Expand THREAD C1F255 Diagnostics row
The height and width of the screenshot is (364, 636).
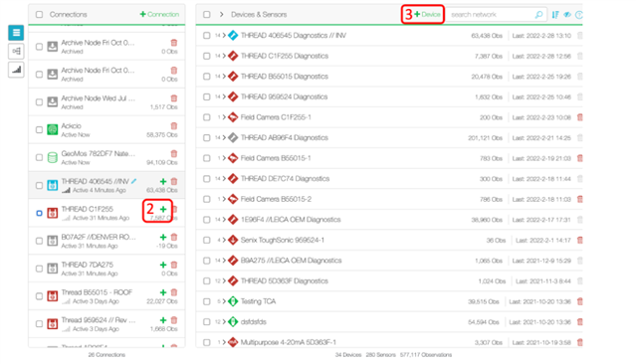click(224, 56)
